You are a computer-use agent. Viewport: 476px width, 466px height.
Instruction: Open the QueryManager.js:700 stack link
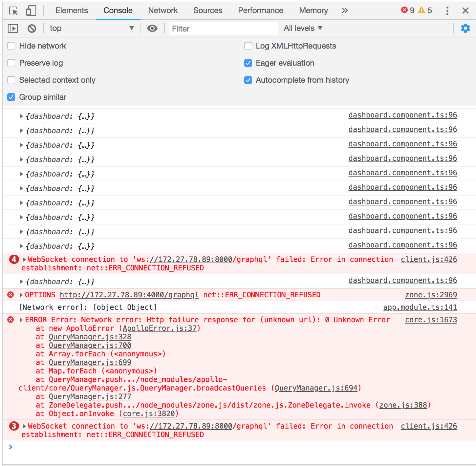tap(90, 346)
